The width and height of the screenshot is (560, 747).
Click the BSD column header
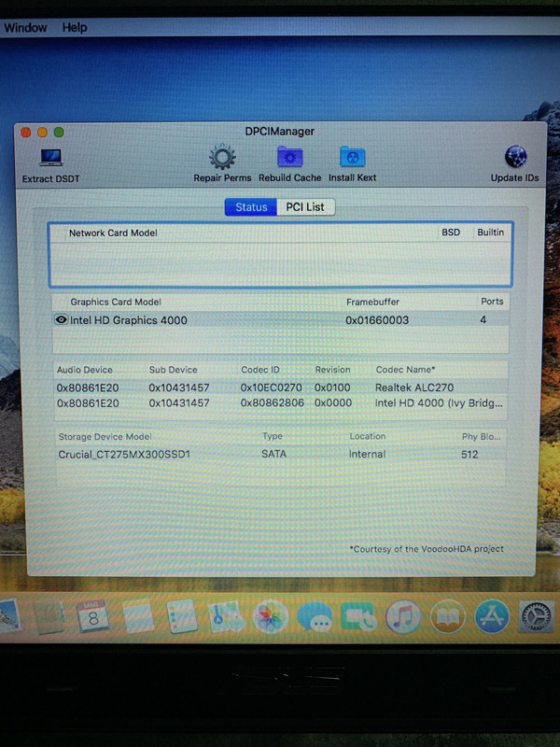[451, 233]
